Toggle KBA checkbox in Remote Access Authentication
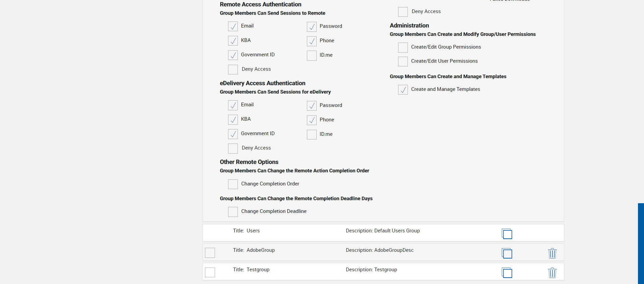This screenshot has width=644, height=284. point(233,41)
